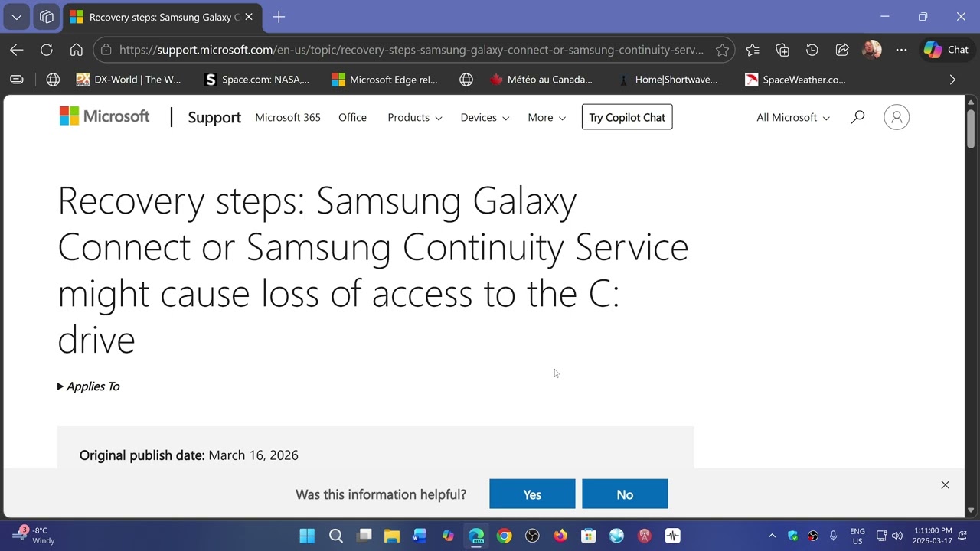Refresh the current page
The width and height of the screenshot is (980, 551).
click(x=47, y=50)
